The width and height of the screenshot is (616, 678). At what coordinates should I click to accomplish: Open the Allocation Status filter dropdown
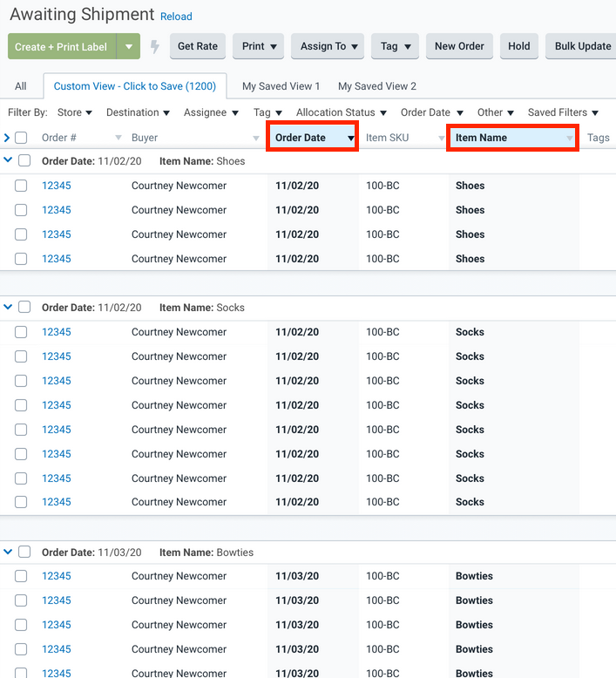pos(341,112)
